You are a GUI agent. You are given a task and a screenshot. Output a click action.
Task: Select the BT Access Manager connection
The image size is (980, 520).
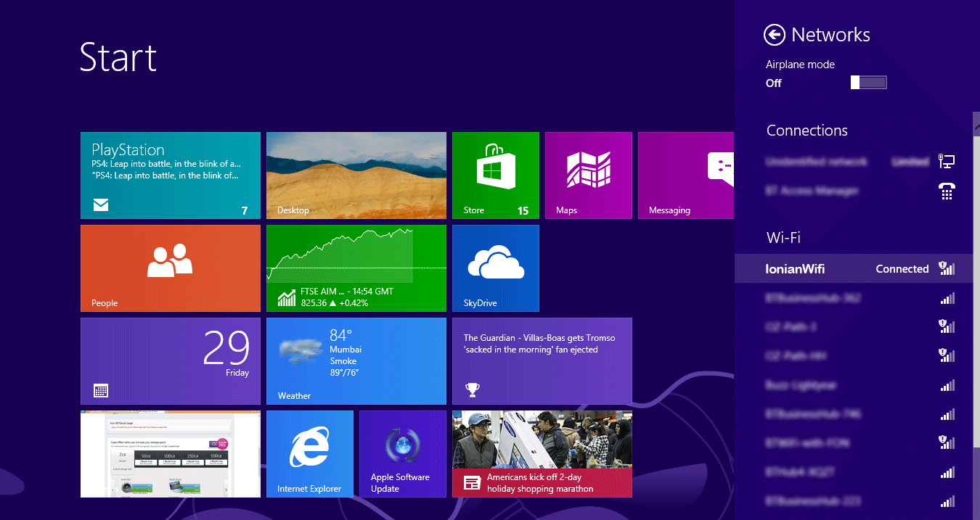pos(854,191)
